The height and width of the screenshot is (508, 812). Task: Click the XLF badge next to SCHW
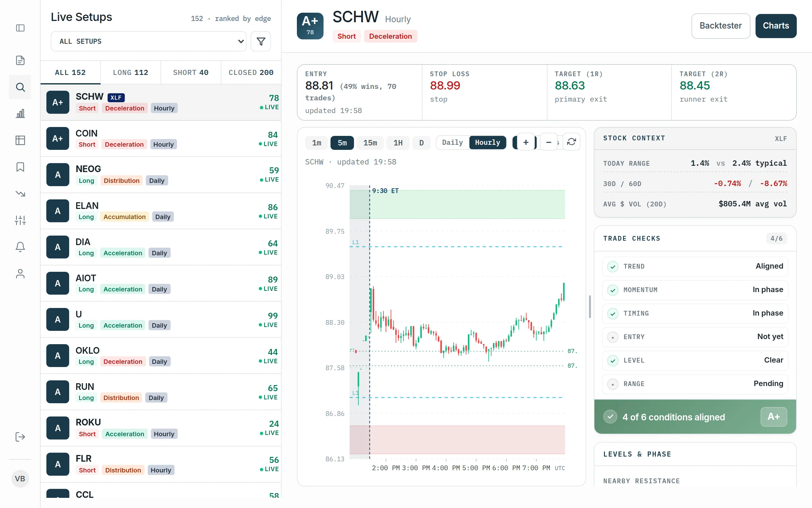pos(116,97)
